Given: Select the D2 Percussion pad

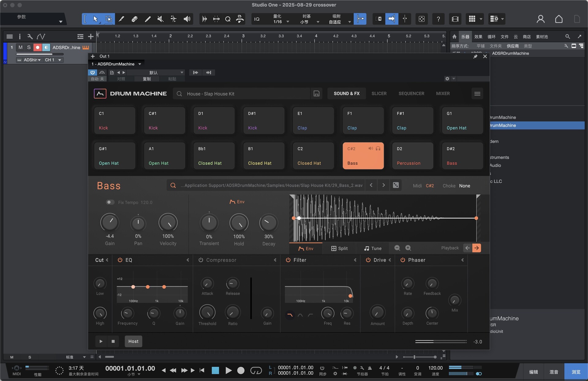Looking at the screenshot, I should coord(413,156).
